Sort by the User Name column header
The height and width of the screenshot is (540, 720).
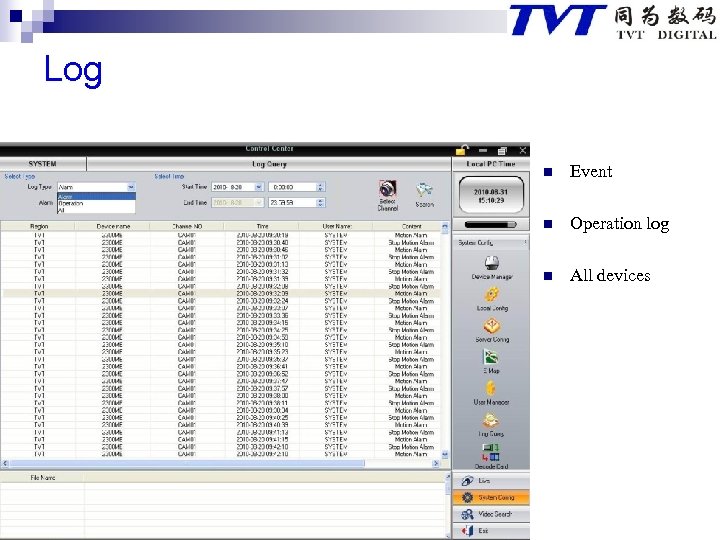coord(336,226)
